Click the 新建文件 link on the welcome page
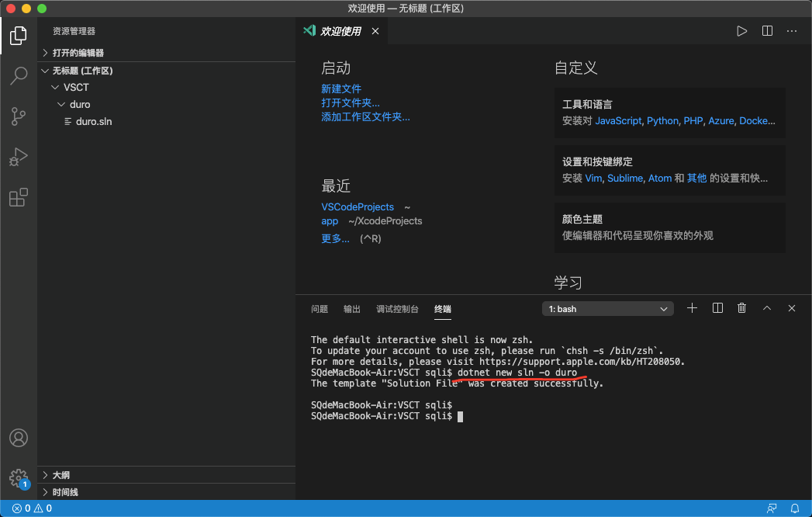Viewport: 812px width, 517px height. [x=340, y=88]
